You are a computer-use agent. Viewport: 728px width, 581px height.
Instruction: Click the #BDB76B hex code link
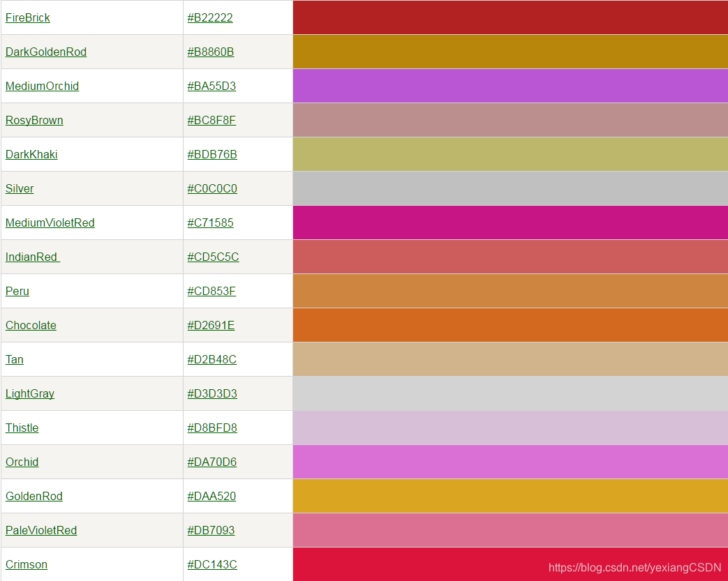[212, 155]
